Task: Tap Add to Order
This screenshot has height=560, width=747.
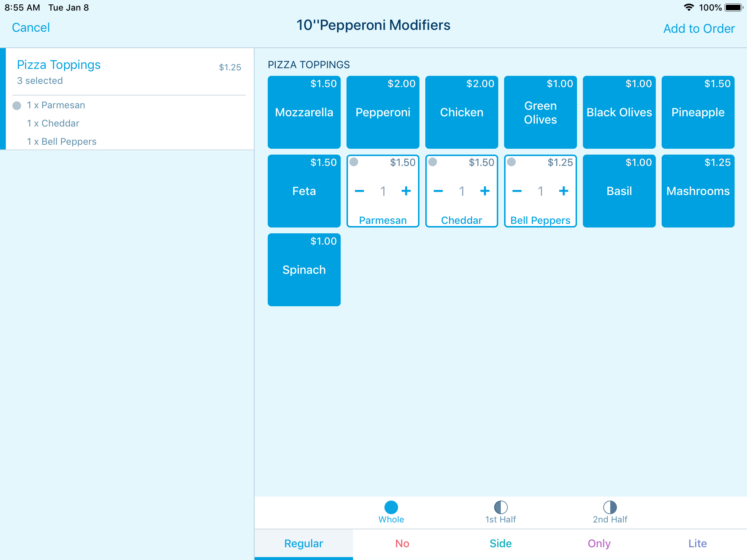Action: pyautogui.click(x=698, y=28)
